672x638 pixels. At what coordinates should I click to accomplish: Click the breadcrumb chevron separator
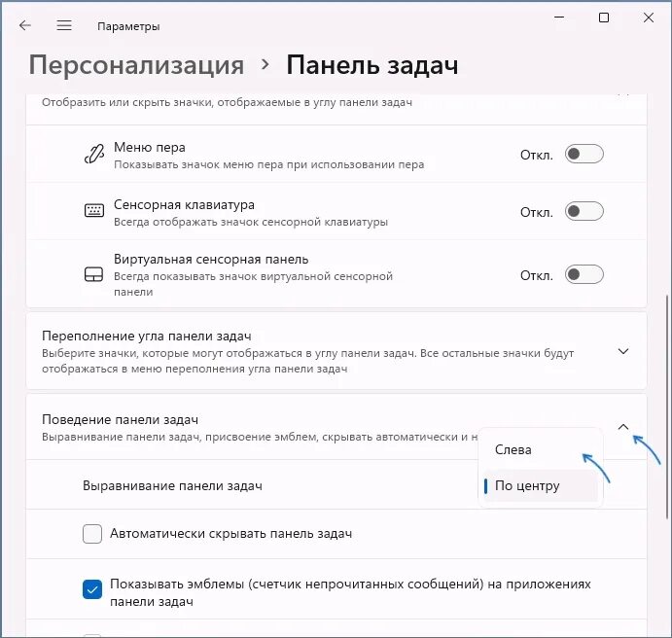click(265, 65)
